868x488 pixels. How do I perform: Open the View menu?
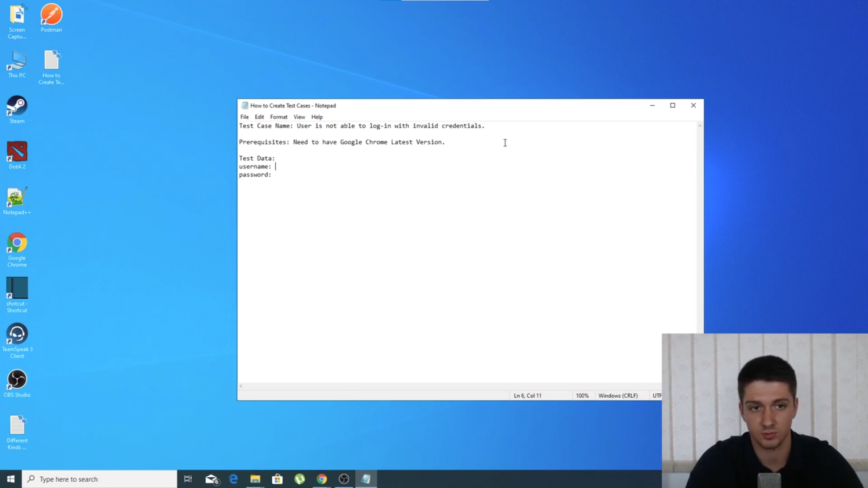(x=299, y=117)
